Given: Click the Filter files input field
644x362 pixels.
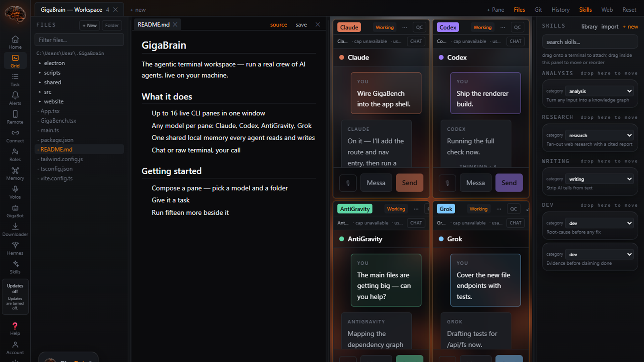Looking at the screenshot, I should click(x=79, y=40).
